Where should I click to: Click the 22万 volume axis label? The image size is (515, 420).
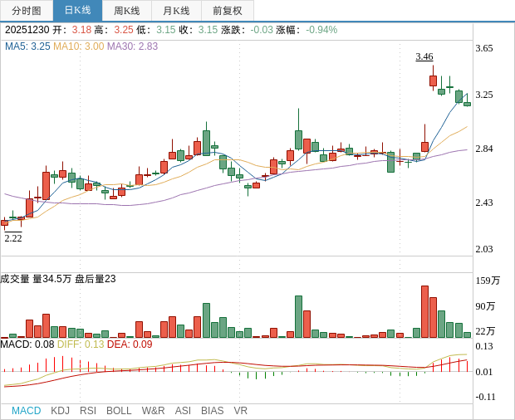tap(485, 331)
